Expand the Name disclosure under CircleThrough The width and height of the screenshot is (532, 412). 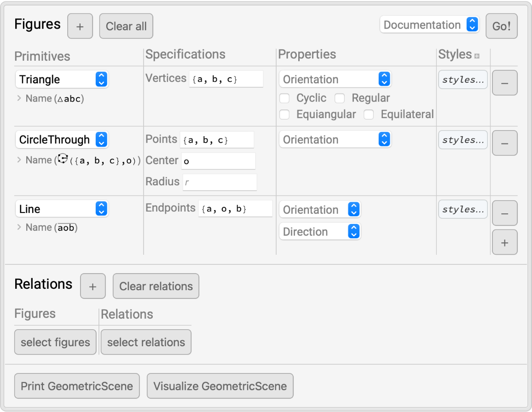click(19, 160)
